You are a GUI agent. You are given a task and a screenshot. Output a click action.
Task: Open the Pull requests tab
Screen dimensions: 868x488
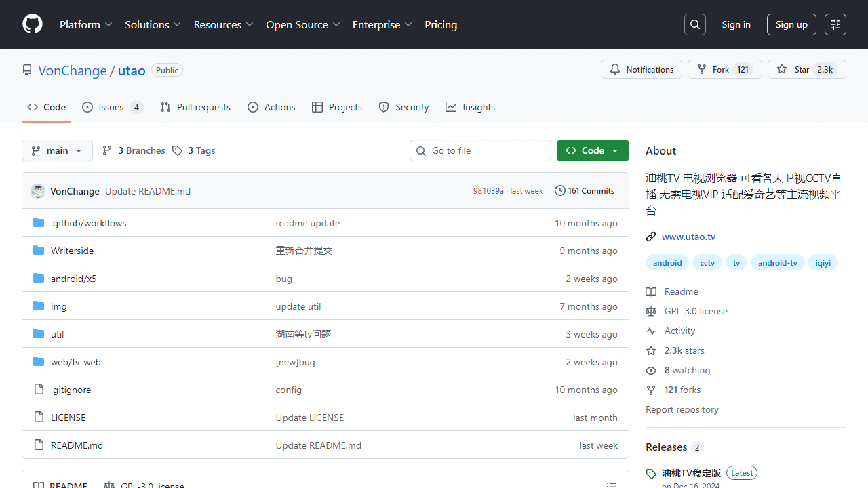195,107
